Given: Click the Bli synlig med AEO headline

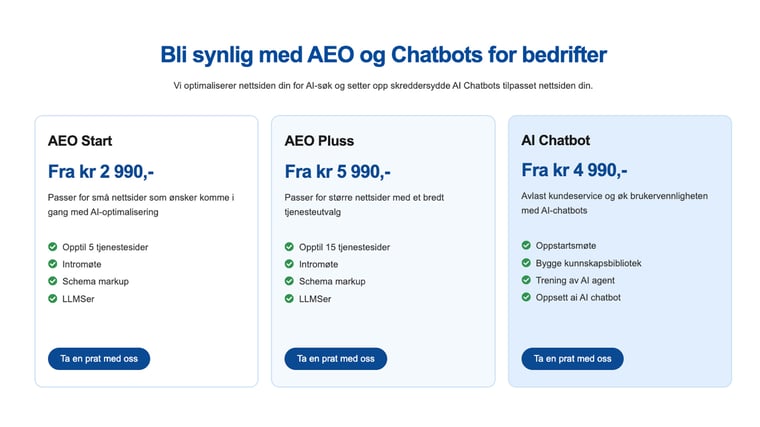Looking at the screenshot, I should click(383, 55).
